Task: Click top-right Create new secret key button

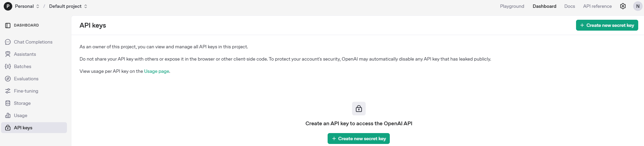Action: (607, 25)
